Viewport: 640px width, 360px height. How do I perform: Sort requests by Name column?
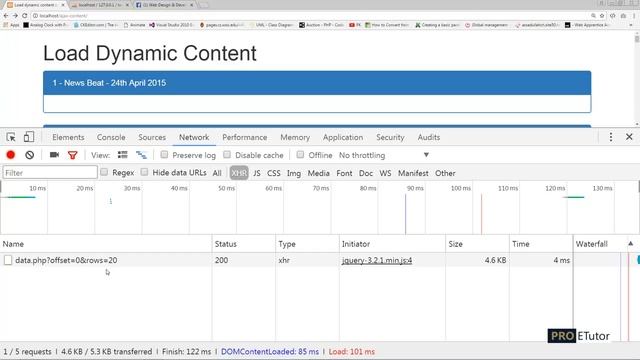point(106,244)
